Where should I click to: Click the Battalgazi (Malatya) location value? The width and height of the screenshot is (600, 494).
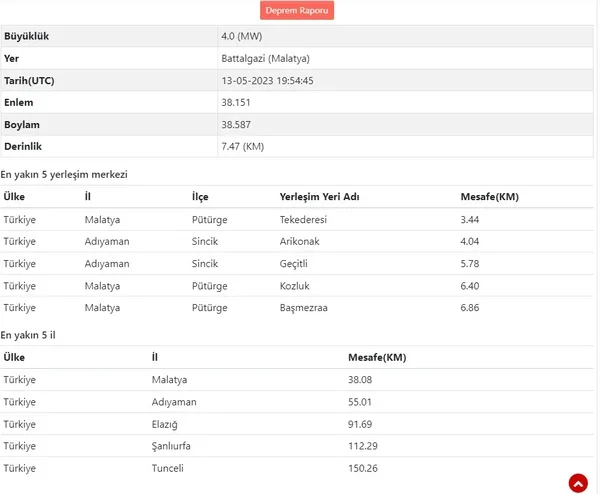pos(266,59)
